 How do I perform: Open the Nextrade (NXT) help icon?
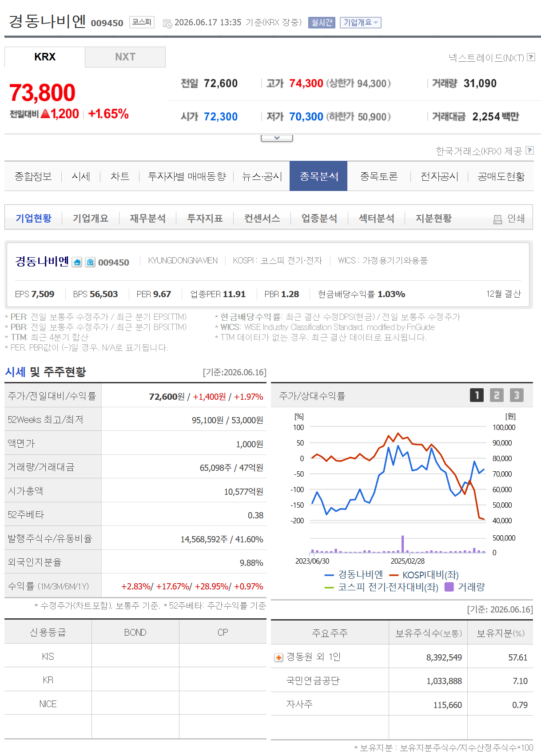coord(531,57)
